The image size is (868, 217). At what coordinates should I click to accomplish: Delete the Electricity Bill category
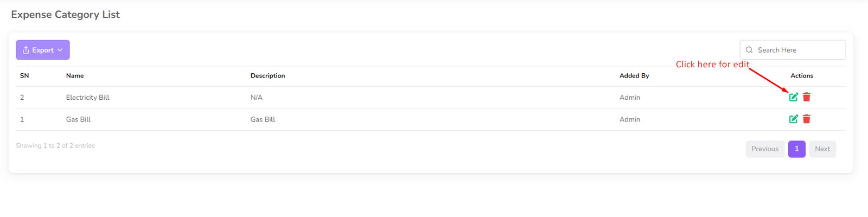coord(807,97)
